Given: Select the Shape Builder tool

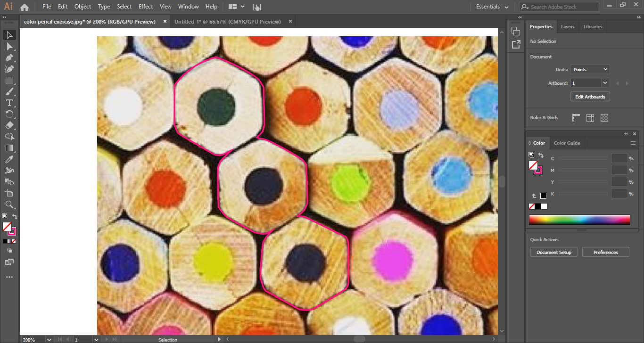Looking at the screenshot, I should (x=9, y=137).
